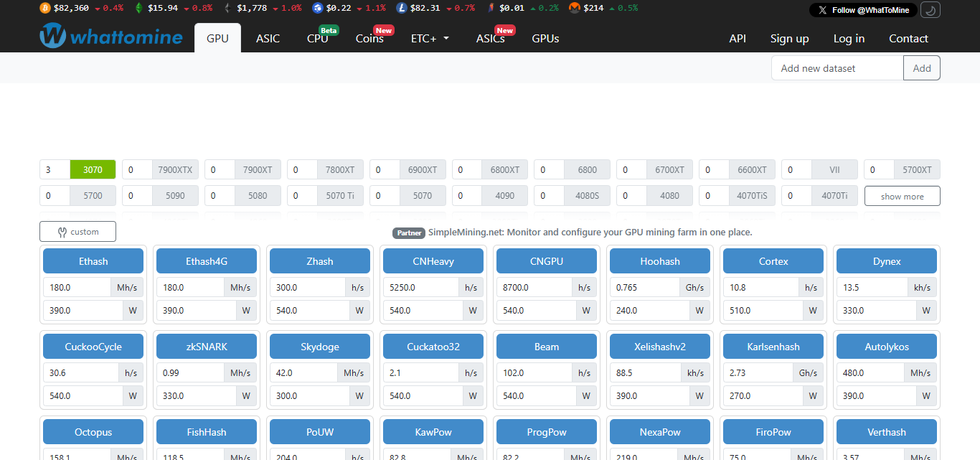Click the 7800XT quantity field

click(302, 170)
